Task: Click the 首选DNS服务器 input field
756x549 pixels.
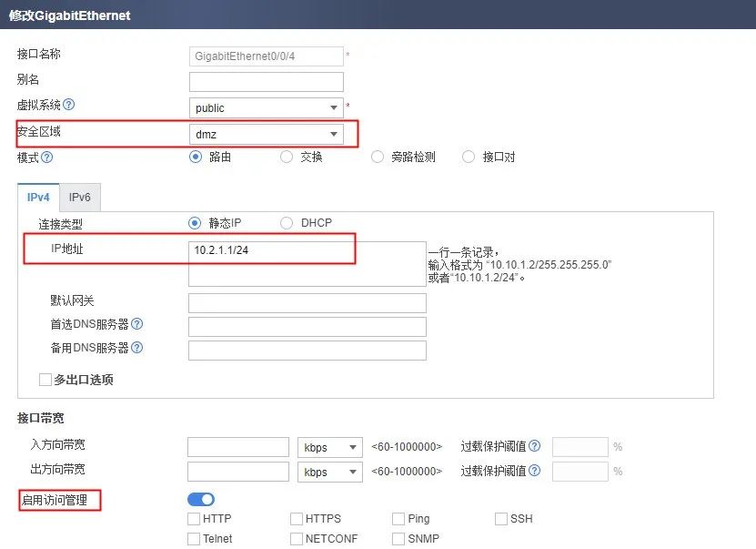Action: tap(307, 327)
